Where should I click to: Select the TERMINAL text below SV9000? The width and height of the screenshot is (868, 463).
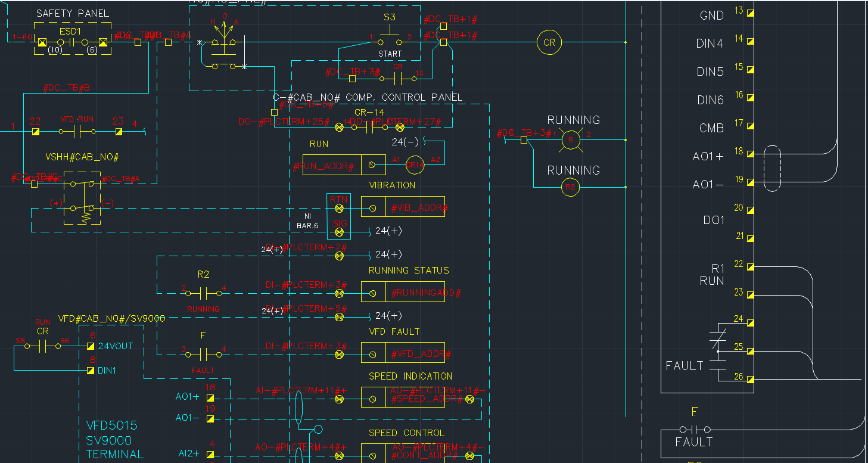tap(115, 454)
